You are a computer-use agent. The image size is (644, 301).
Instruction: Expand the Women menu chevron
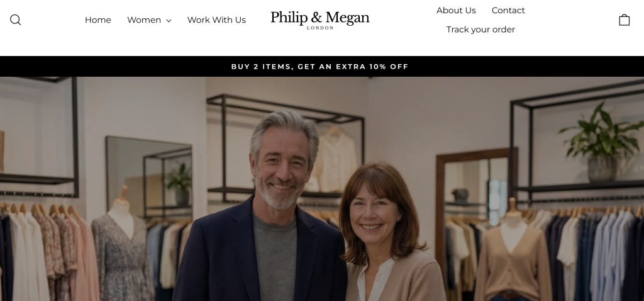tap(169, 21)
